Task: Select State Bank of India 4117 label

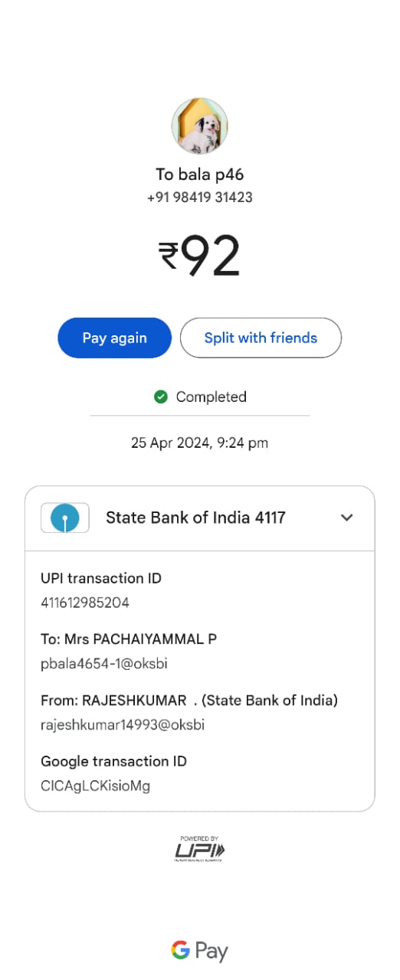Action: [x=195, y=518]
